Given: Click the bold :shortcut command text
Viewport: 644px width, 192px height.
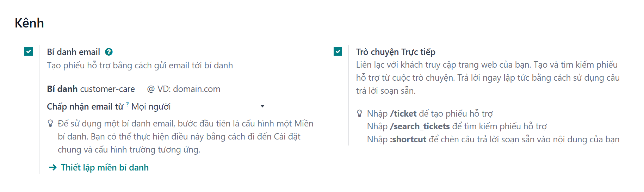Looking at the screenshot, I should click(408, 139).
